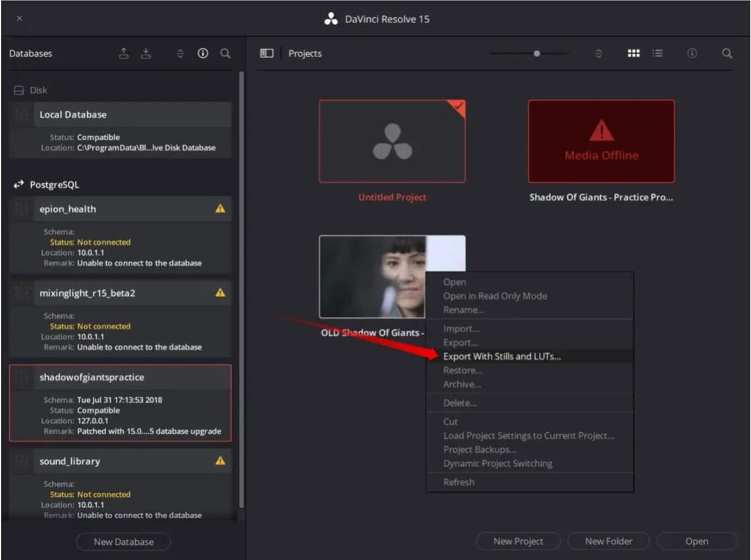Click the 'Shadow Of Giants - Practice Pro...' label
The height and width of the screenshot is (560, 751).
601,197
